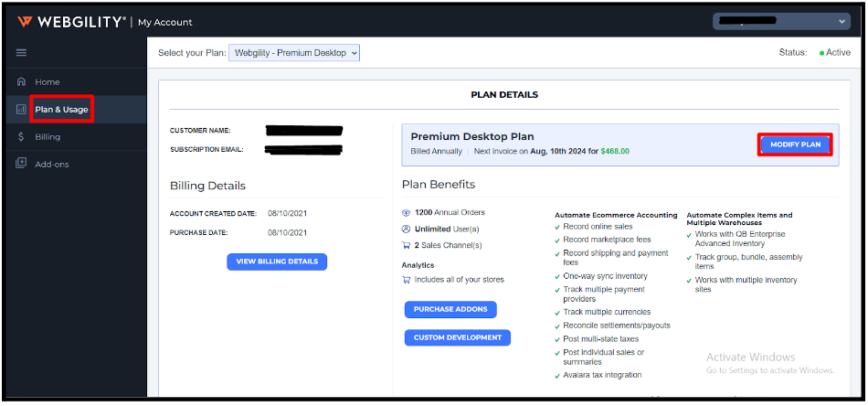Click the Analytics stores cart icon
This screenshot has width=868, height=406.
pyautogui.click(x=407, y=280)
